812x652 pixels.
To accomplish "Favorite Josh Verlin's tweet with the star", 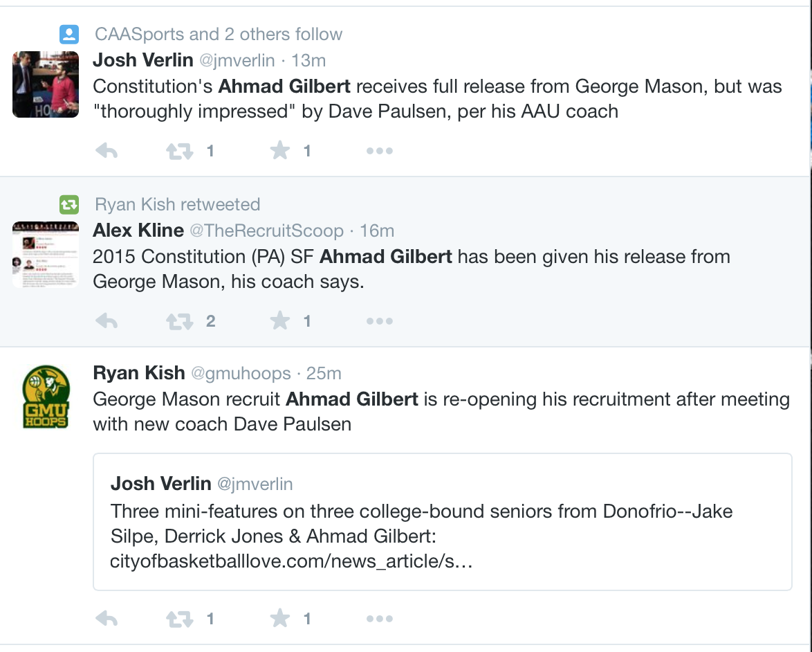I will pyautogui.click(x=279, y=150).
